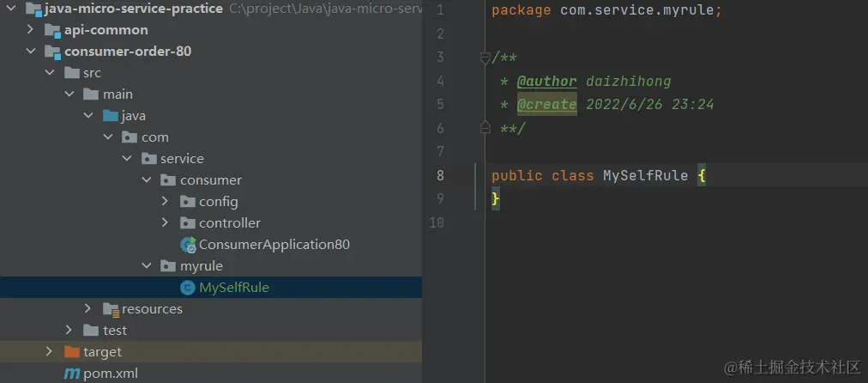Select the MySelfRule class in tree

pyautogui.click(x=234, y=288)
